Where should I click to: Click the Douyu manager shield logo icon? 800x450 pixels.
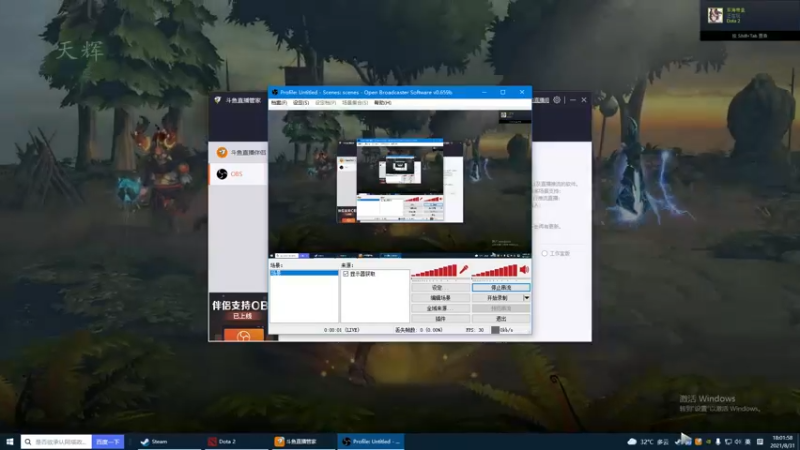[x=218, y=100]
